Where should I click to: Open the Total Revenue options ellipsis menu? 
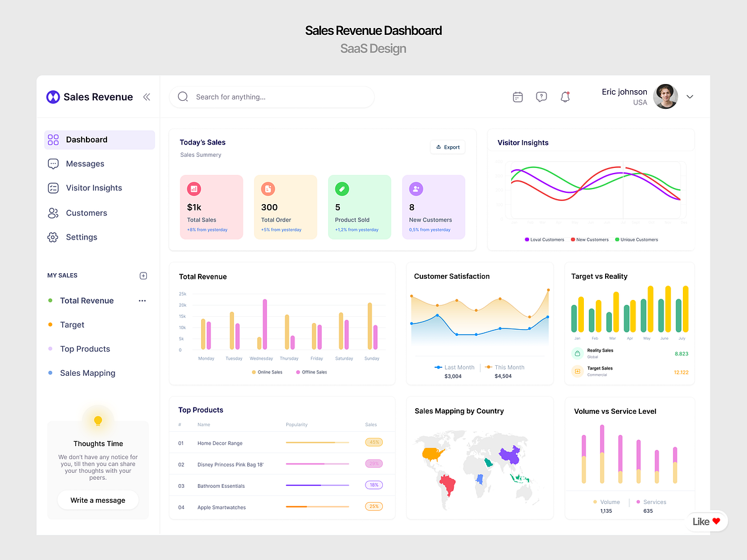point(142,301)
